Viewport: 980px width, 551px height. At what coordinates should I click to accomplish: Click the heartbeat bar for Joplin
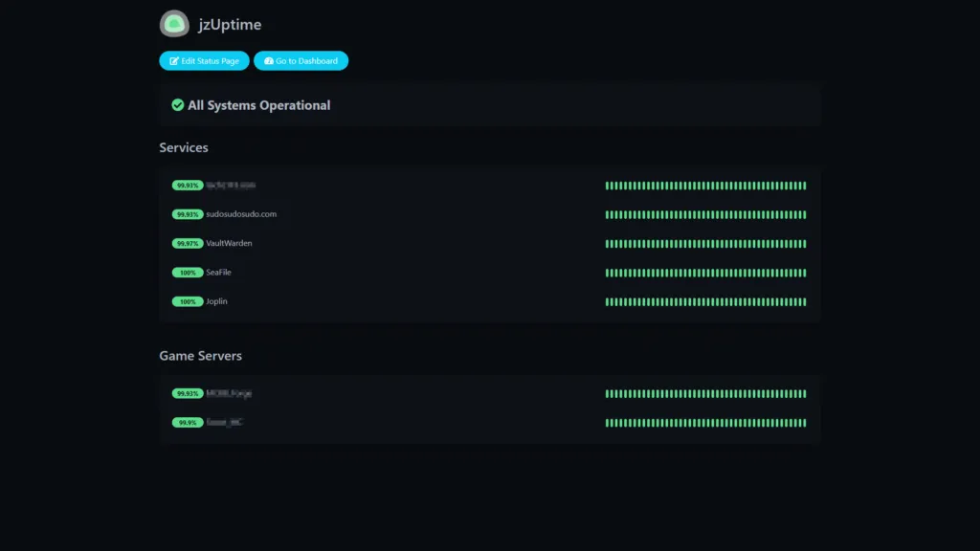pos(705,301)
